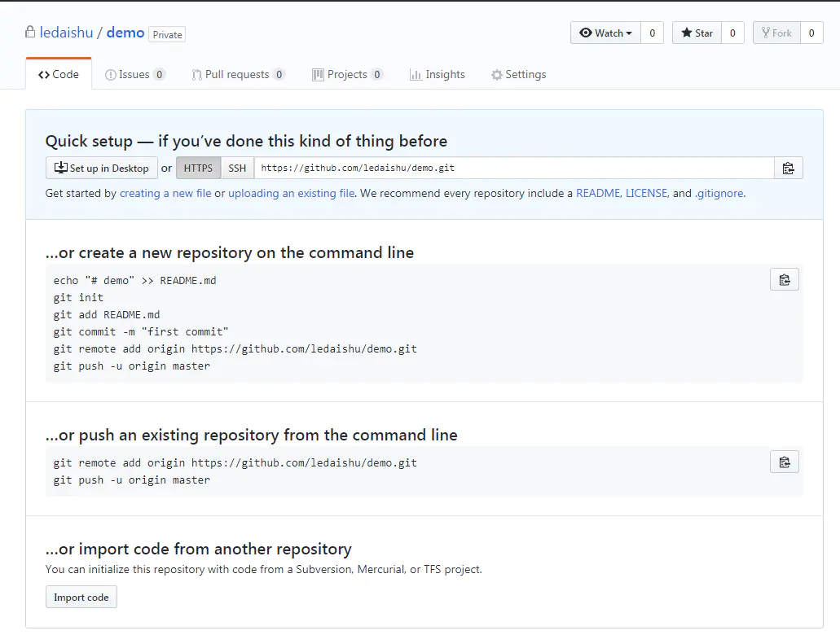Viewport: 840px width, 635px height.
Task: Click the Import code button
Action: 81,598
